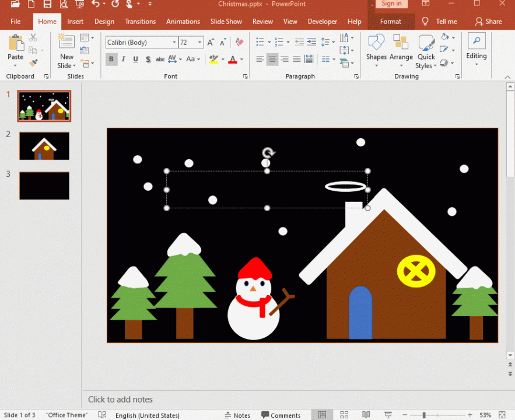Open the File tab
Screen dimensions: 515x420
point(16,22)
